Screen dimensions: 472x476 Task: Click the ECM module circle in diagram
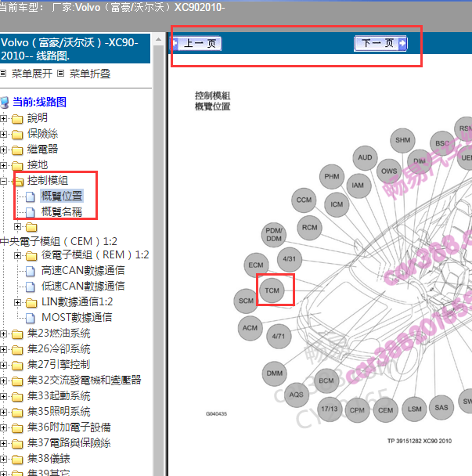point(256,265)
